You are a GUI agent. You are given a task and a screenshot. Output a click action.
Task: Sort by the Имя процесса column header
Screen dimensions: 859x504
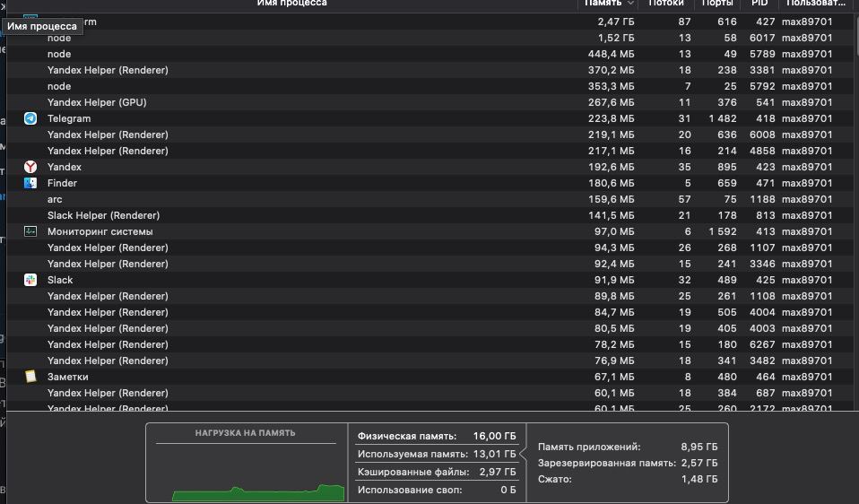tap(292, 4)
